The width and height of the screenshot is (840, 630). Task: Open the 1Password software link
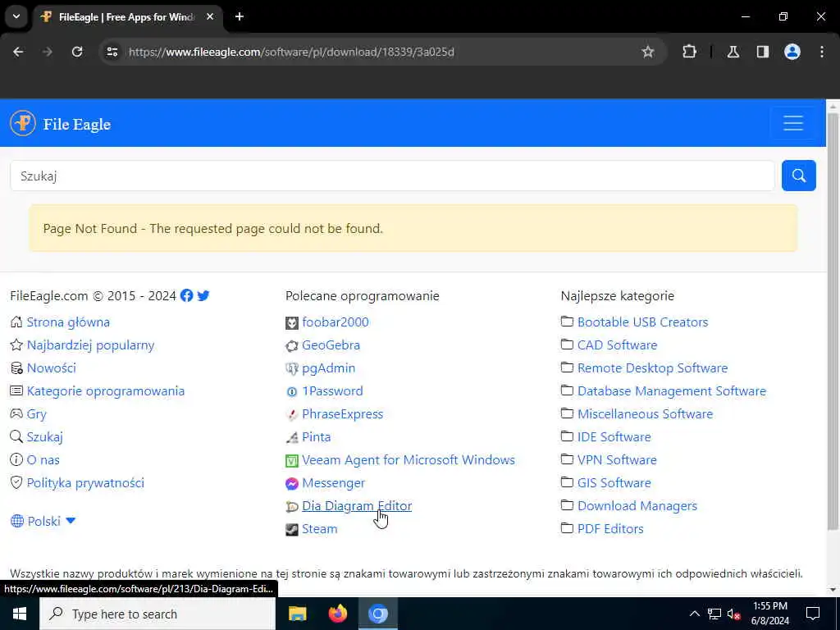click(x=332, y=391)
